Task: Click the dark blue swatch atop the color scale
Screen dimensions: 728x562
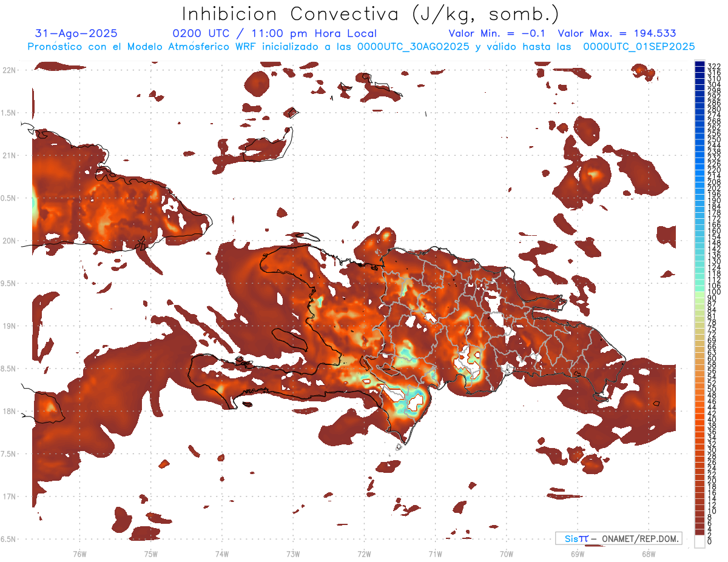Action: 699,64
